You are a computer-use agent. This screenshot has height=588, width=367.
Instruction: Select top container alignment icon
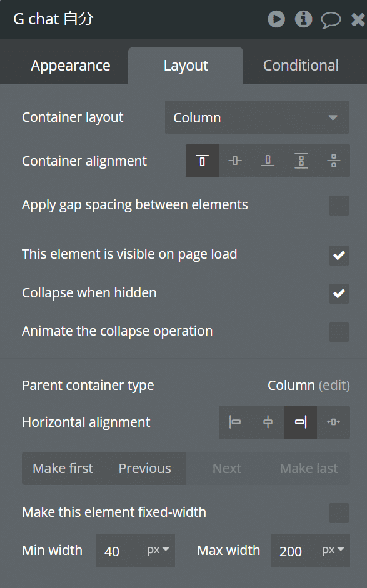pos(203,161)
